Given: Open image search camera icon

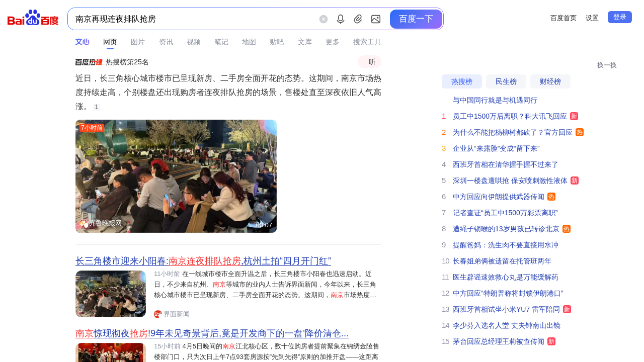Looking at the screenshot, I should pos(376,19).
